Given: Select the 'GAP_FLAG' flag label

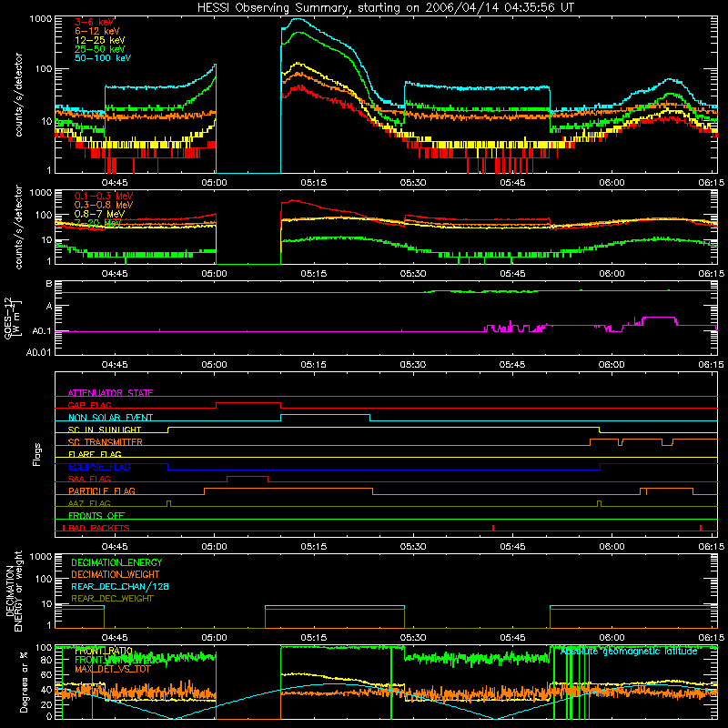Looking at the screenshot, I should [89, 405].
